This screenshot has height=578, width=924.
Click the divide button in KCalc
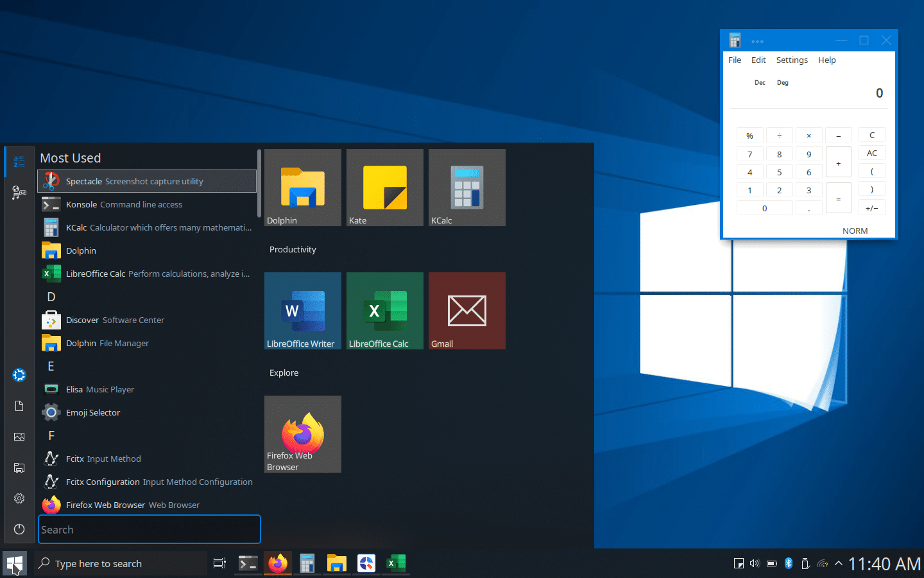coord(779,136)
